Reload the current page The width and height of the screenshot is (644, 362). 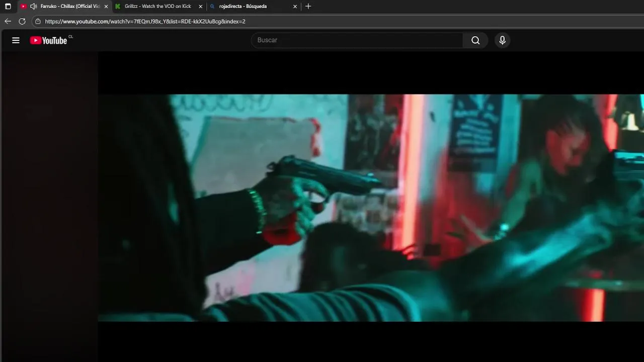click(x=22, y=21)
